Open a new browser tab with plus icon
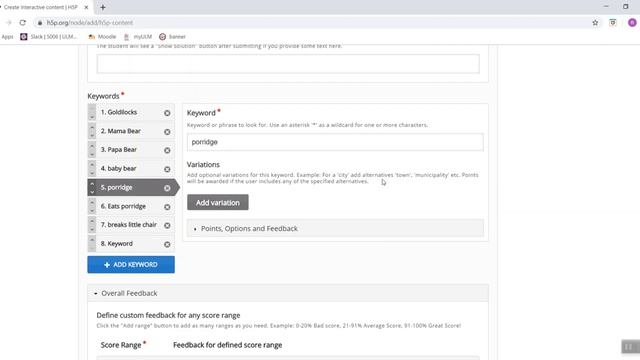 point(103,7)
